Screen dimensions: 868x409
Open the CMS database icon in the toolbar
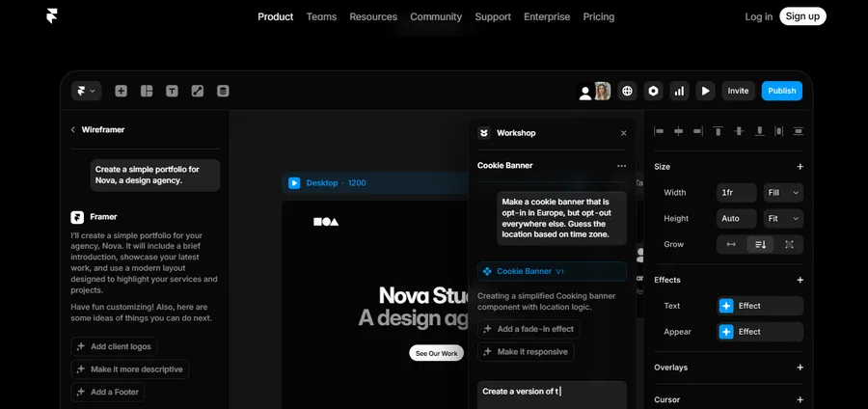[223, 92]
